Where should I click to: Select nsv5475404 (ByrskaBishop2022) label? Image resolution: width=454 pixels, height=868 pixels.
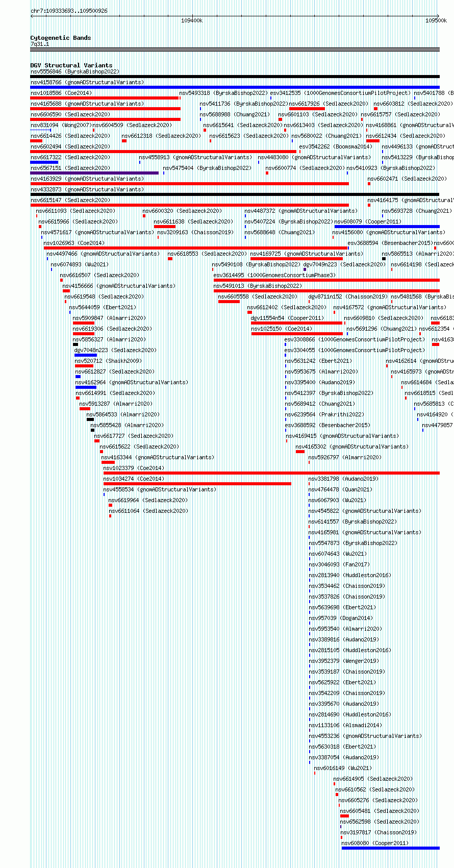[207, 168]
